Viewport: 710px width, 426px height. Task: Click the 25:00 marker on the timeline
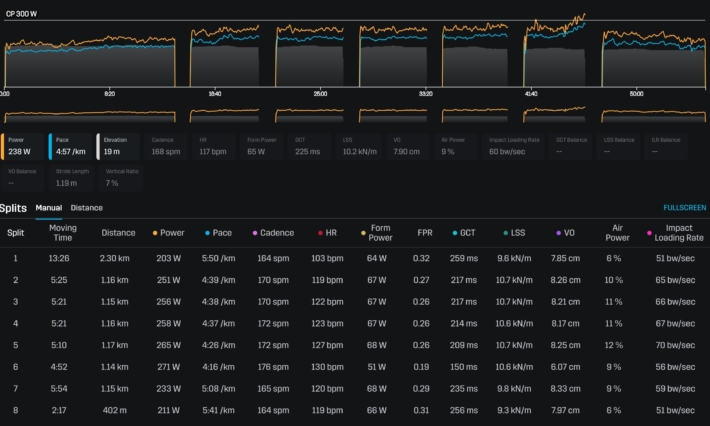point(320,93)
